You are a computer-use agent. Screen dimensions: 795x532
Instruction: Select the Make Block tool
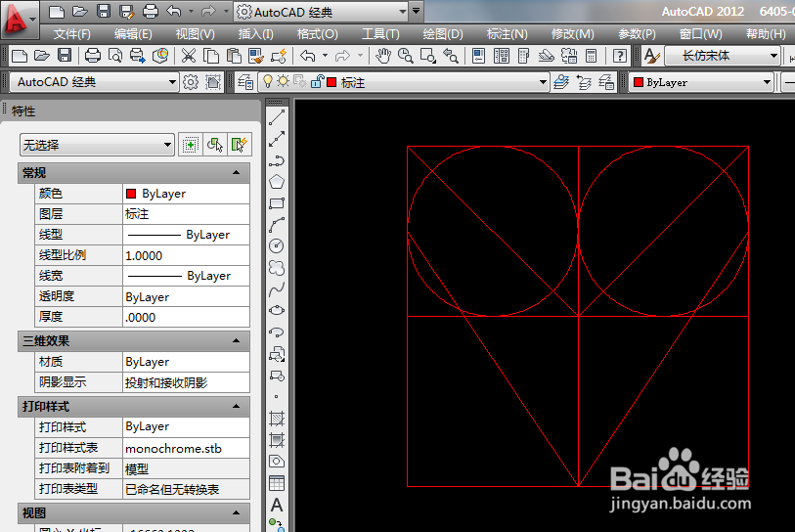coord(277,376)
